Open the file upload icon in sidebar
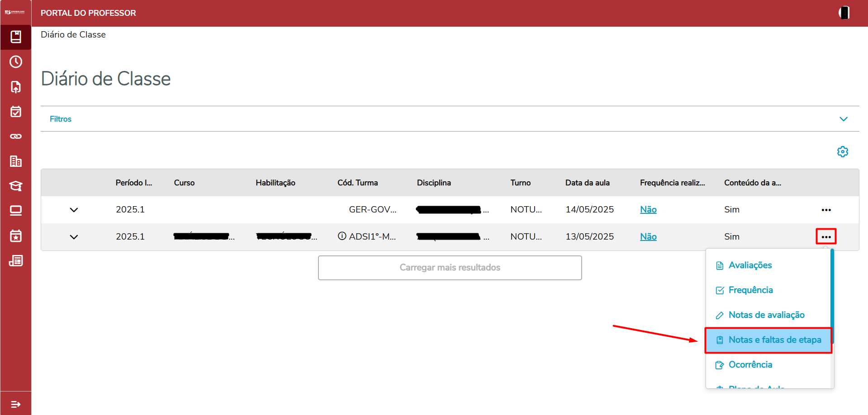The image size is (868, 415). (x=16, y=87)
